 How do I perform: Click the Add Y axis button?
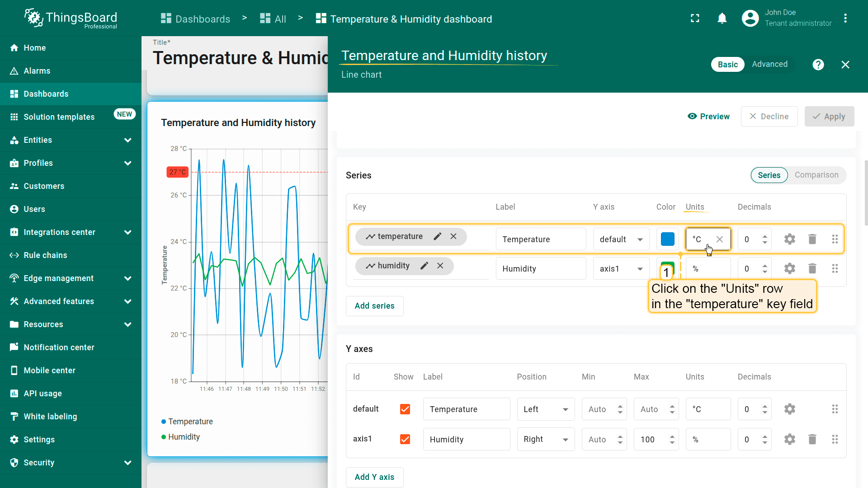(374, 477)
